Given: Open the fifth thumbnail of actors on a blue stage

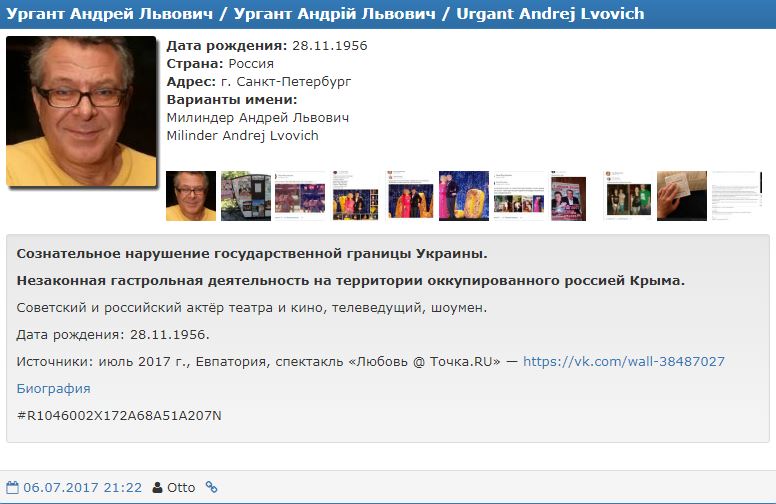Looking at the screenshot, I should click(409, 196).
